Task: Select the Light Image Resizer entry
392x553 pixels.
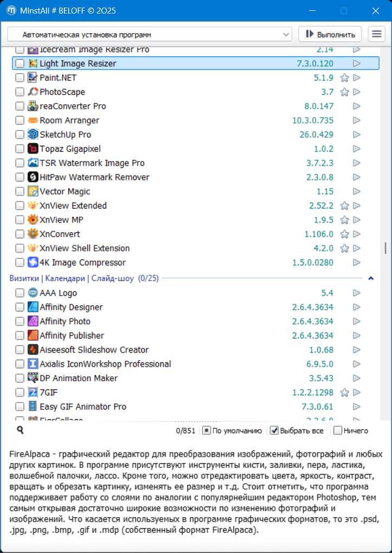Action: [x=78, y=63]
